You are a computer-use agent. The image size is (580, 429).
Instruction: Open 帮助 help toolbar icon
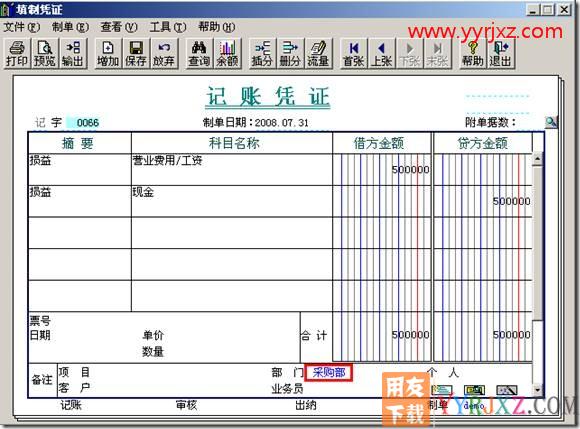473,54
